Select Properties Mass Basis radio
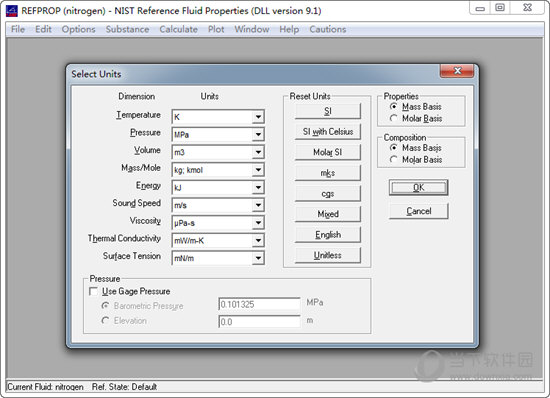The image size is (550, 398). tap(394, 107)
